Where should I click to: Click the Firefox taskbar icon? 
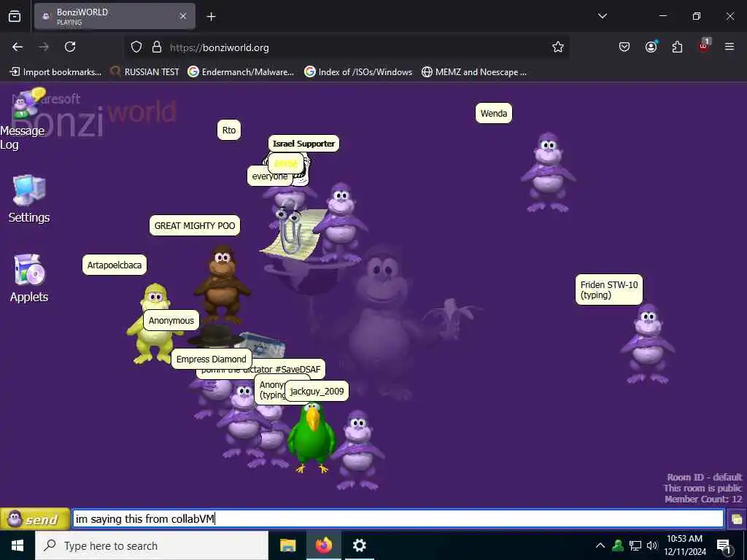323,545
